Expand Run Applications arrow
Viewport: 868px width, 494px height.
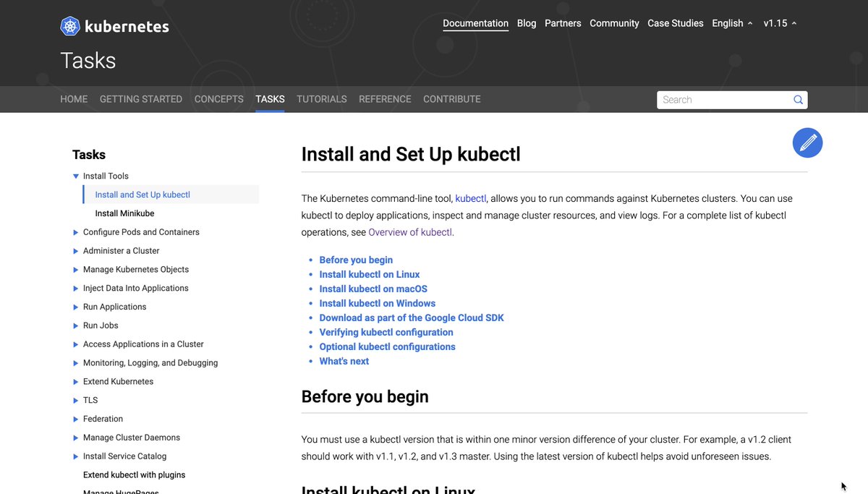[76, 307]
